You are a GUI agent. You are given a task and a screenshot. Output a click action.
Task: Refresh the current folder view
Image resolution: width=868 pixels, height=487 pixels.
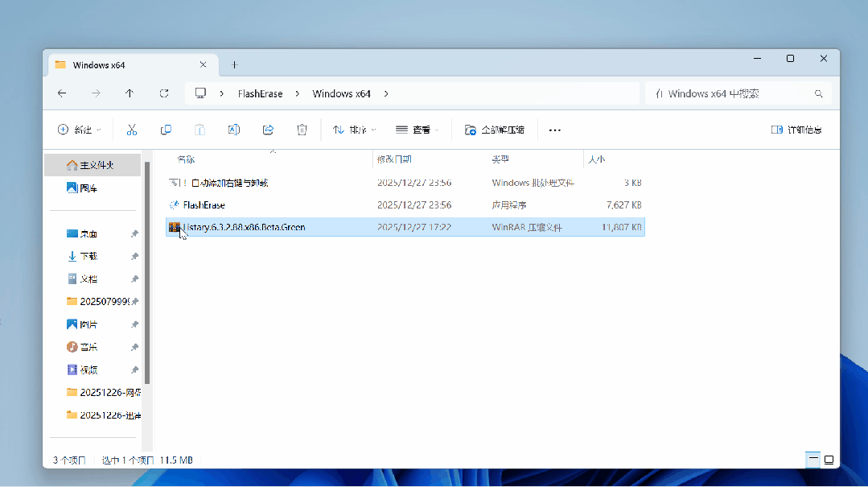164,93
